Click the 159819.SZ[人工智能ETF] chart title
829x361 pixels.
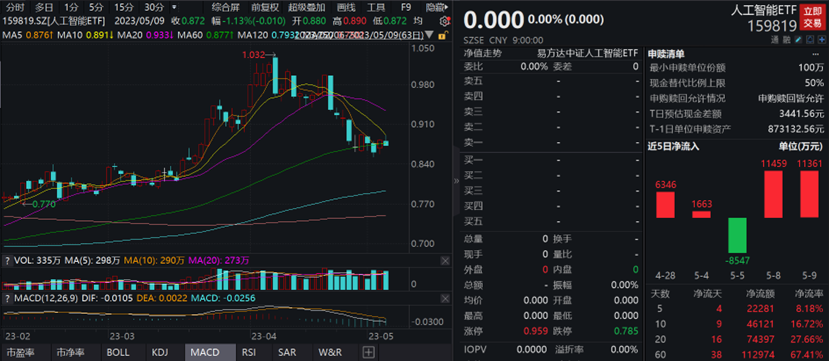(54, 21)
